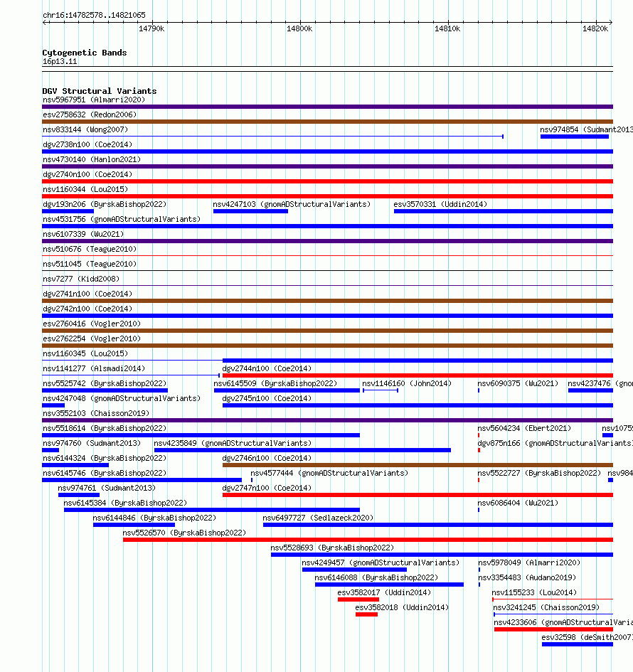
Task: Click dgv875n166 (gnomADStructuralVariants) label
Action: (x=555, y=443)
